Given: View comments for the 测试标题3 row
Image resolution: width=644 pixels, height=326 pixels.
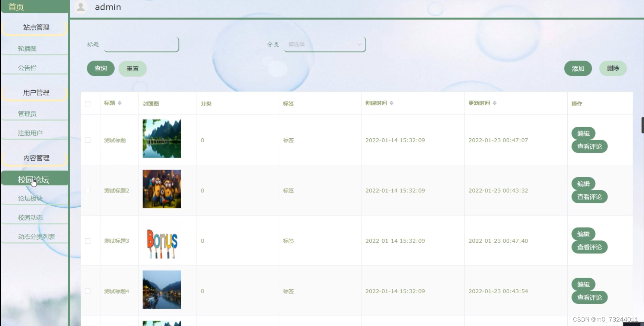Looking at the screenshot, I should click(x=589, y=247).
